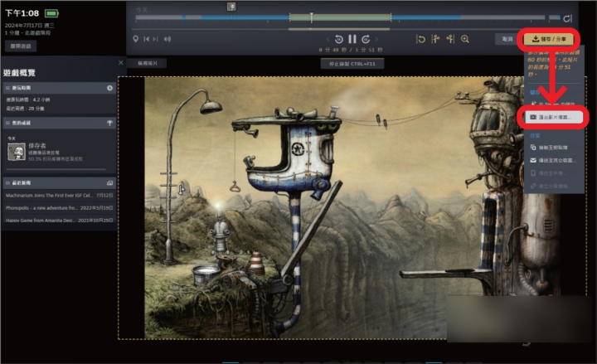Reset the clip selection icon
The height and width of the screenshot is (364, 597).
click(x=420, y=39)
